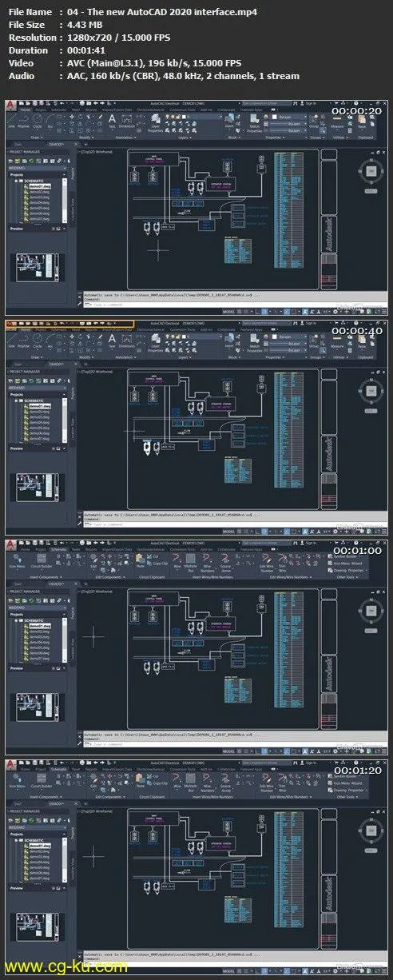Expand the Draw panel in the 00:00:20 frame
Screen dimensions: 393x980
tap(36, 137)
